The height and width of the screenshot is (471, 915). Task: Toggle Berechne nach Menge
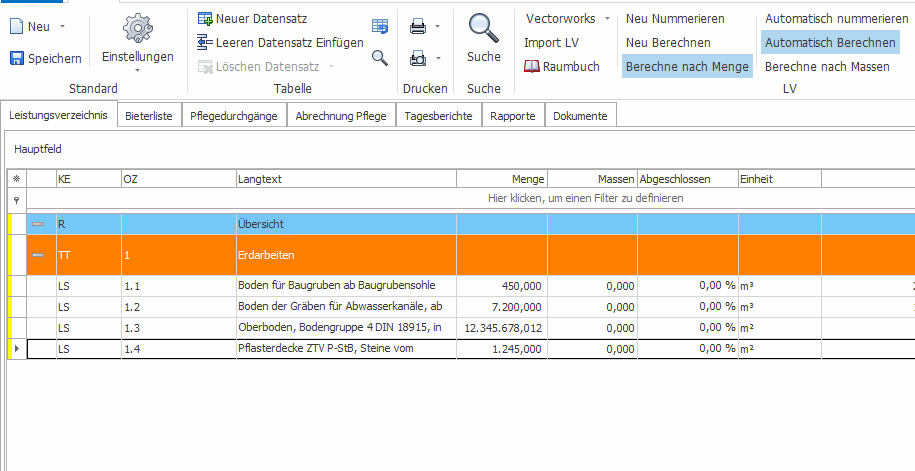point(687,67)
